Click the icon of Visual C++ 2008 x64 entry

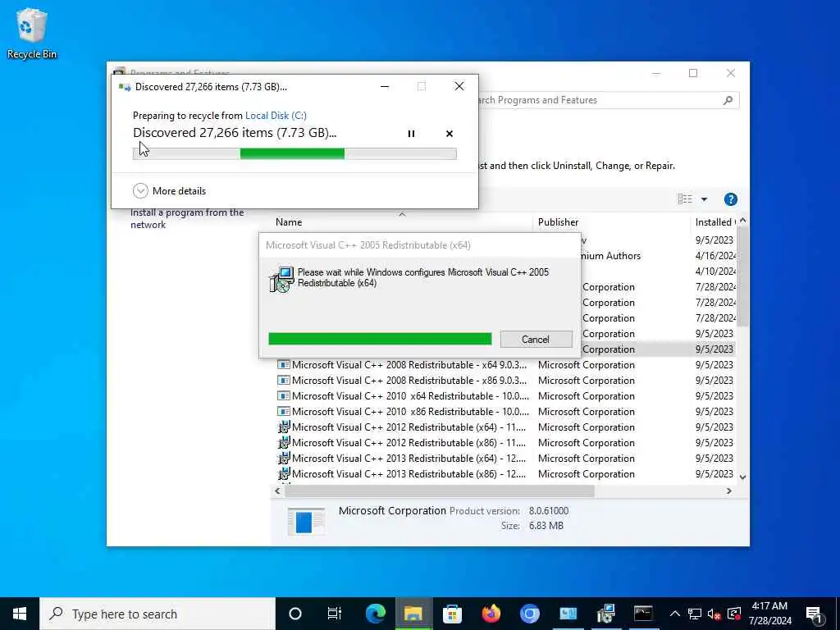(x=283, y=365)
